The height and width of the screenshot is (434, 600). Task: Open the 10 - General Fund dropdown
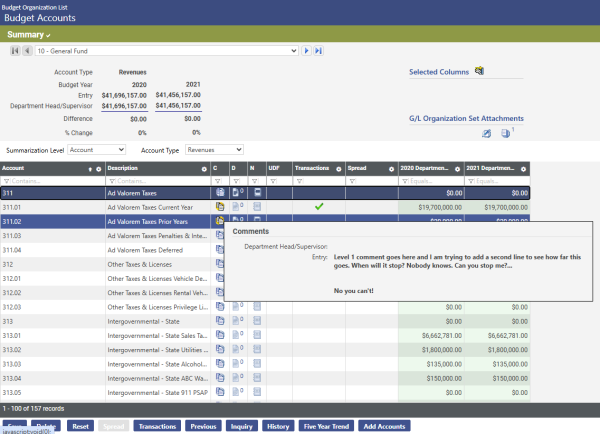[167, 50]
